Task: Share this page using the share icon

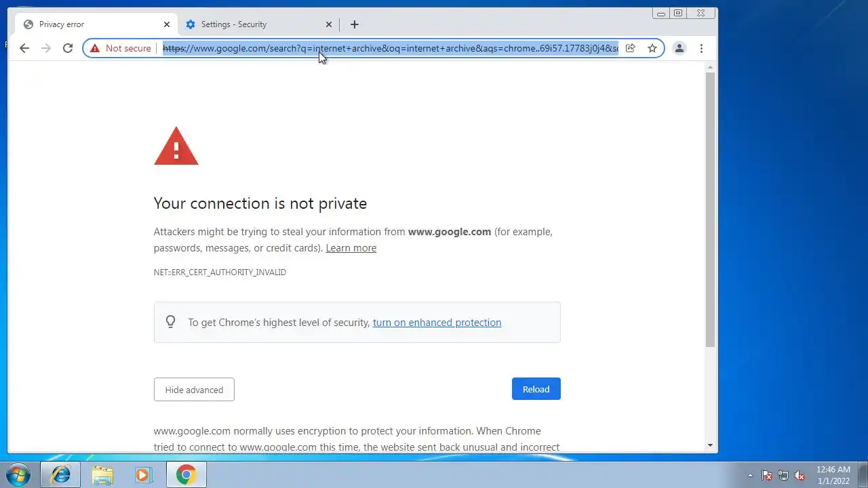Action: (630, 48)
